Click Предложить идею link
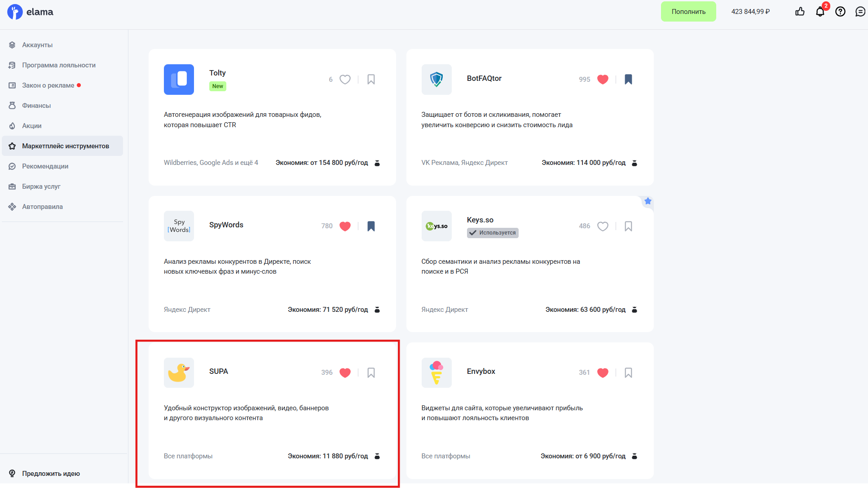Image resolution: width=868 pixels, height=488 pixels. click(x=51, y=474)
